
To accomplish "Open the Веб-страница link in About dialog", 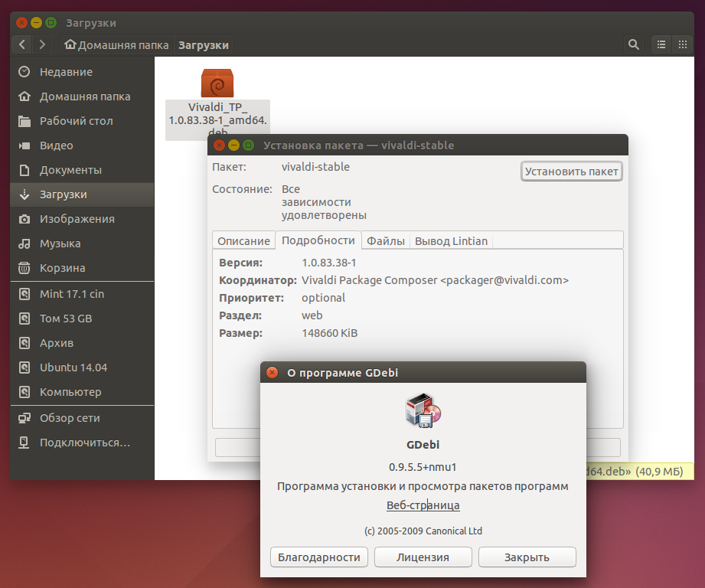I will 423,505.
